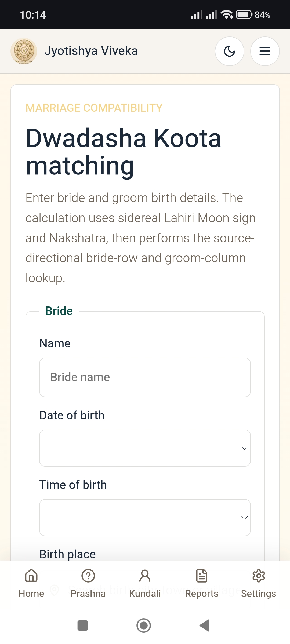Open Settings gear icon
Image resolution: width=290 pixels, height=644 pixels.
tap(259, 576)
